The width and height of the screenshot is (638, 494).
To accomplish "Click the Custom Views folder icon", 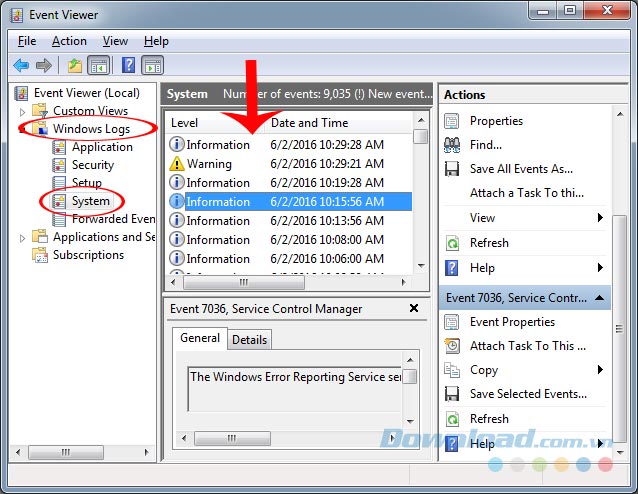I will click(40, 111).
